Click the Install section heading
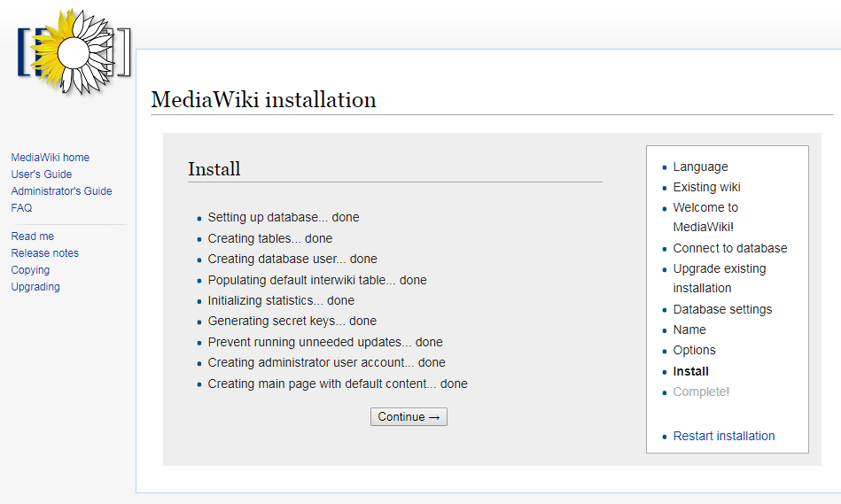The width and height of the screenshot is (841, 504). coord(214,169)
